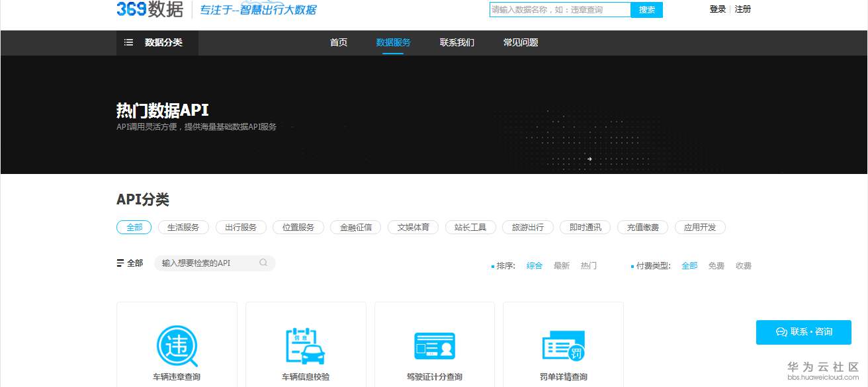This screenshot has width=868, height=387.
Task: Select 金融征信 category
Action: point(356,227)
